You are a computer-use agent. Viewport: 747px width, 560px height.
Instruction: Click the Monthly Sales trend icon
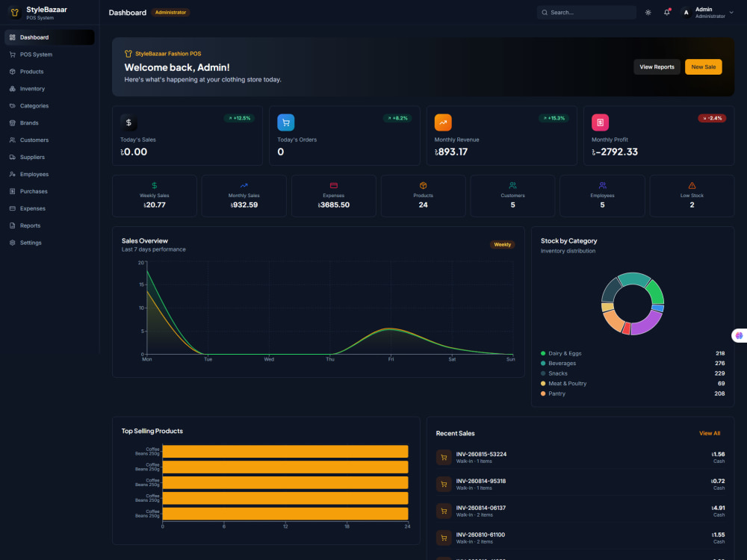click(244, 186)
